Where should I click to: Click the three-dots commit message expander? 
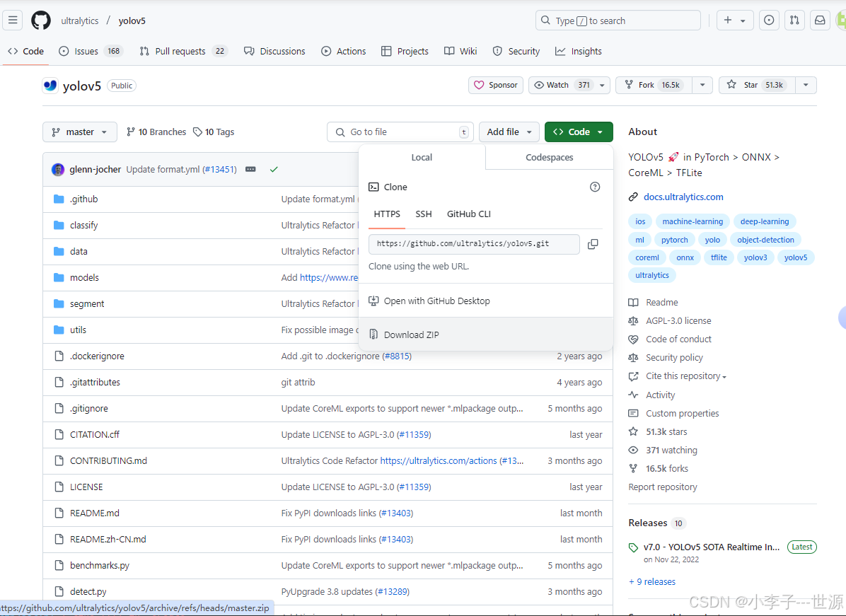[250, 169]
